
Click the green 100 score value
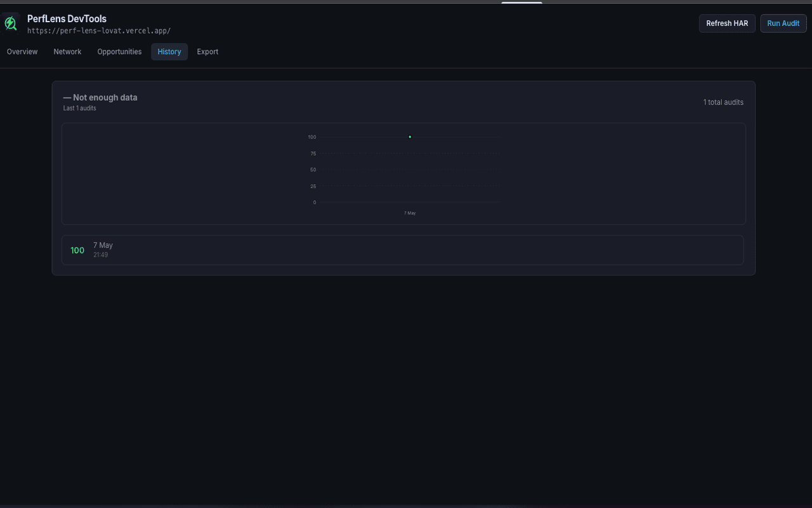tap(77, 250)
